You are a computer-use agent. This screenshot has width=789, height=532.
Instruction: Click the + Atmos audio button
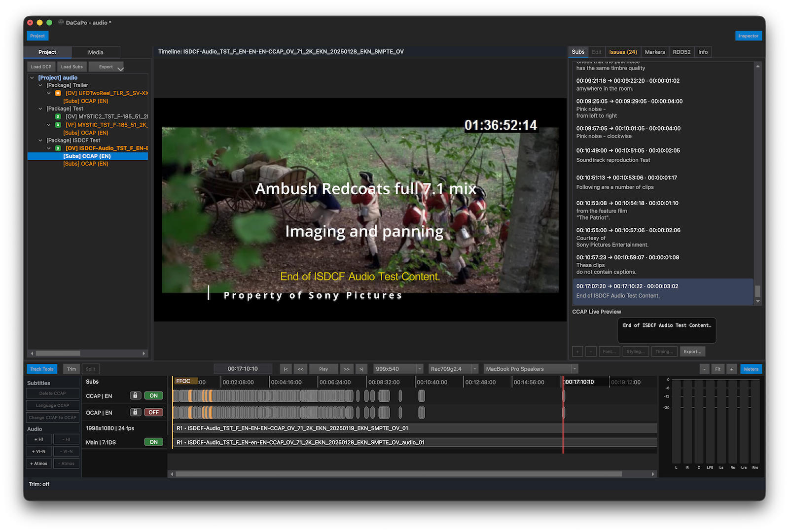pyautogui.click(x=38, y=463)
